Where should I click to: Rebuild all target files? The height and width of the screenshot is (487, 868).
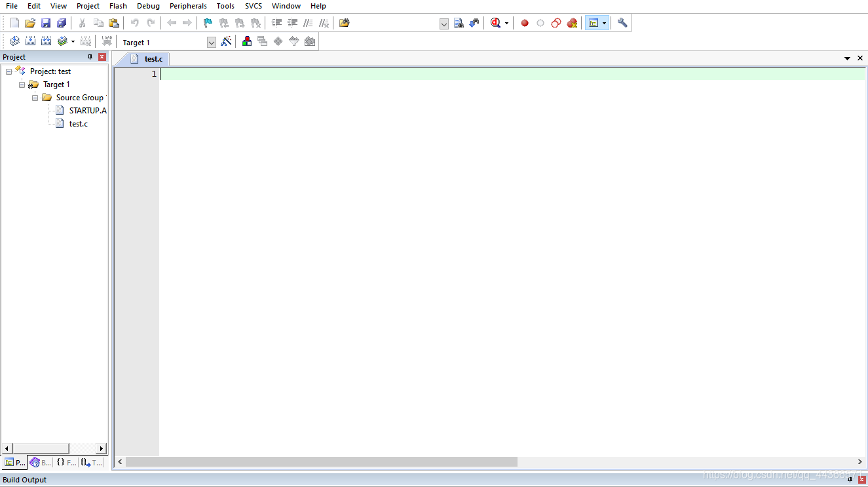click(46, 41)
